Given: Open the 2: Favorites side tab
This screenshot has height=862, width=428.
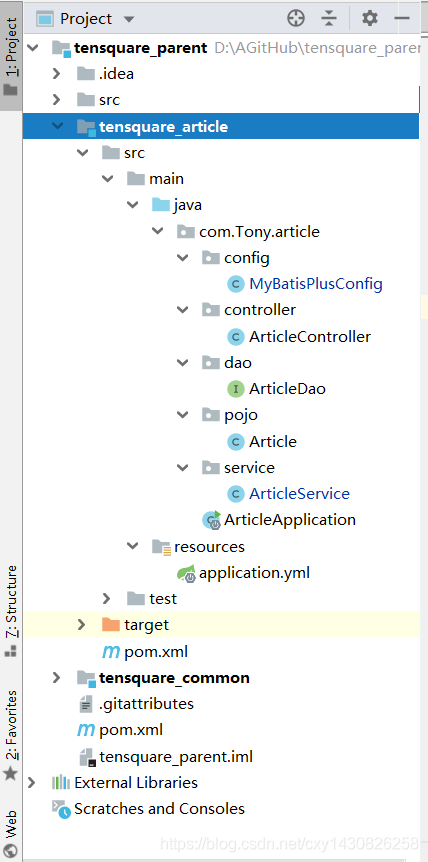Looking at the screenshot, I should point(11,735).
